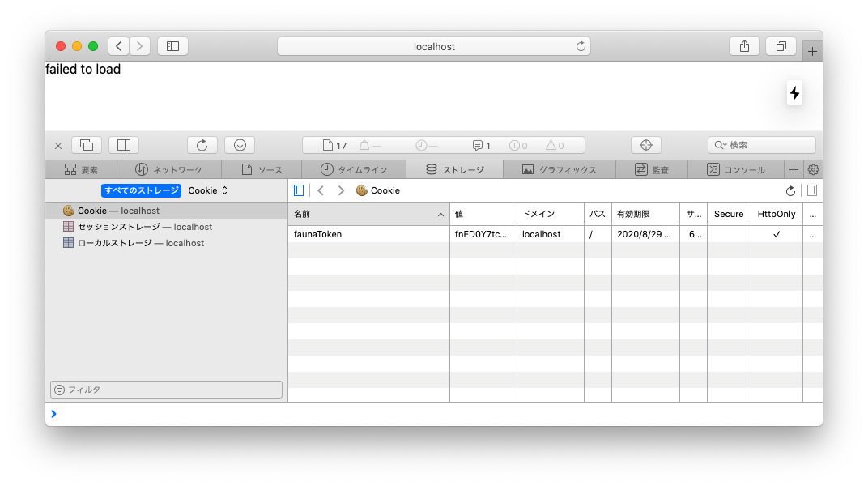
Task: Go back with Safari's back arrow
Action: pyautogui.click(x=118, y=46)
